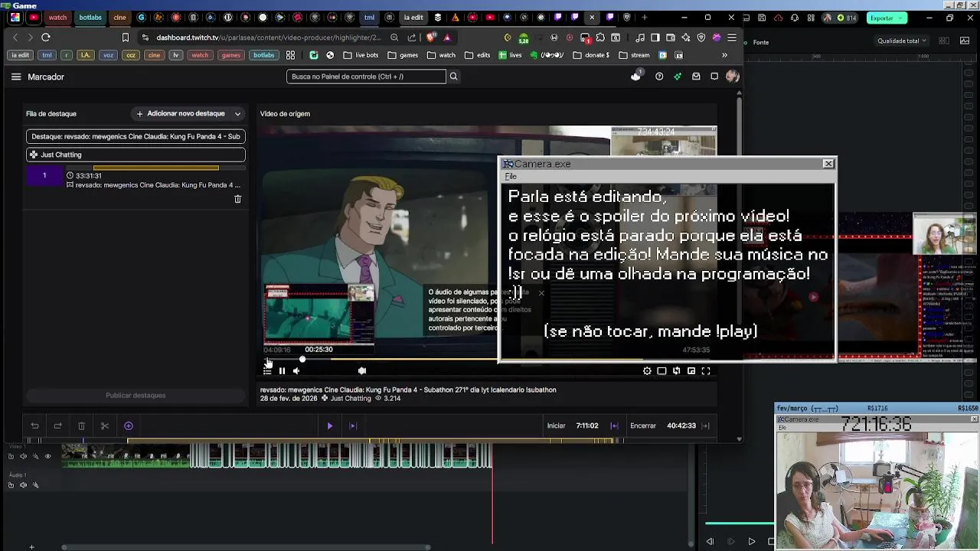Set end point with Encerrar bracket icon
Viewport: 980px width, 551px height.
705,426
